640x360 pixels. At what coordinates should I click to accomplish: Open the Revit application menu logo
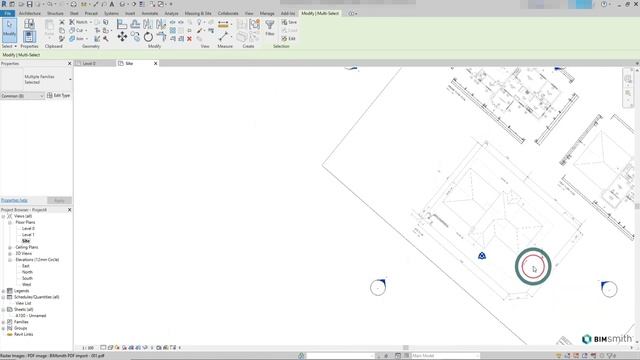coord(4,4)
